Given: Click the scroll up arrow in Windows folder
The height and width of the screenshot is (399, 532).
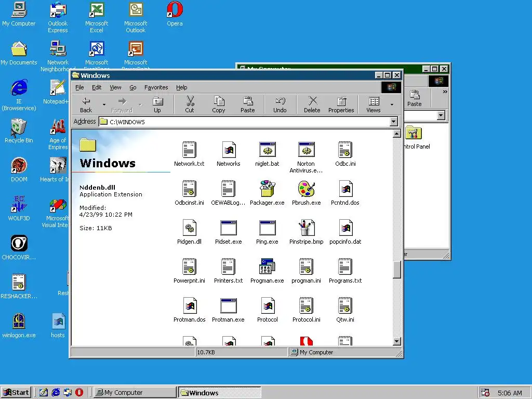Looking at the screenshot, I should pyautogui.click(x=396, y=134).
